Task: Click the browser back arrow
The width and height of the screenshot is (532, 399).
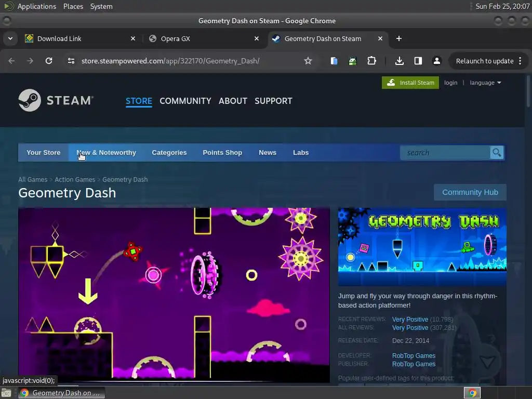Action: click(11, 61)
